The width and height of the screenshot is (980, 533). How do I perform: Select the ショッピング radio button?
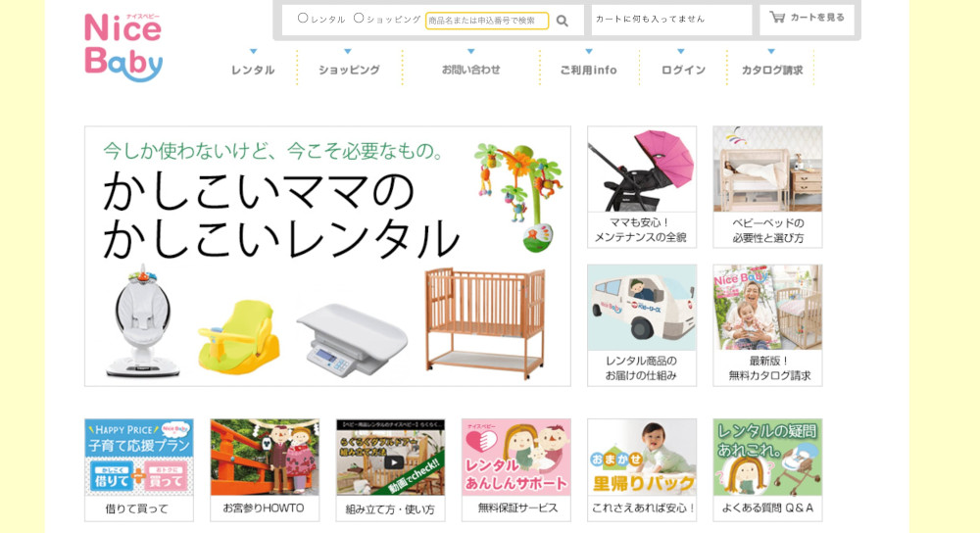pos(359,18)
